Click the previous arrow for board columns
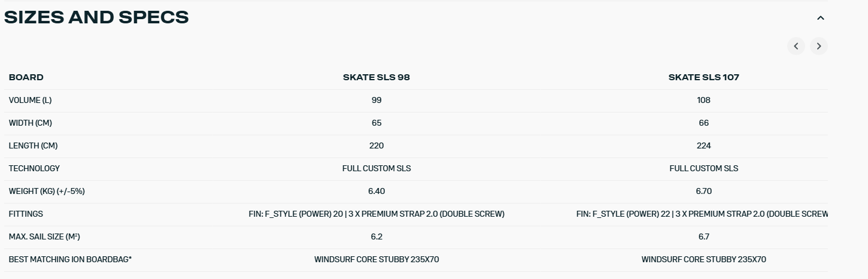Screen dimensions: 868x279 [796, 46]
